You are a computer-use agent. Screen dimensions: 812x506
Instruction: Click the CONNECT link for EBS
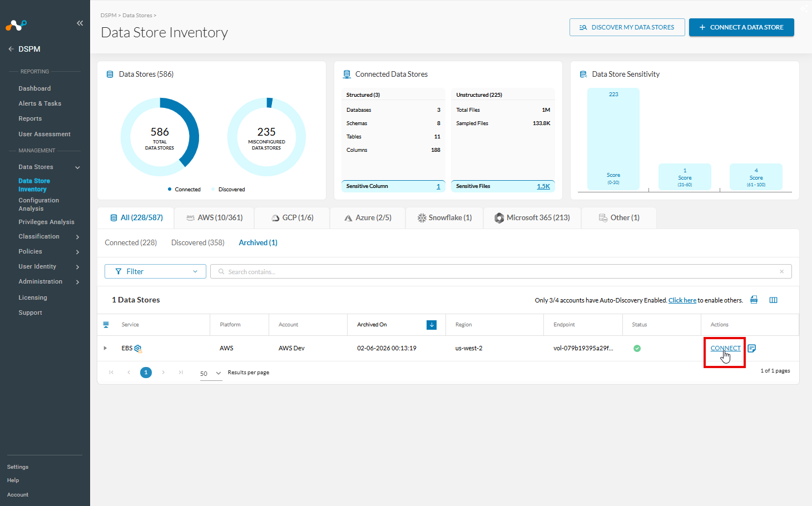click(x=725, y=348)
